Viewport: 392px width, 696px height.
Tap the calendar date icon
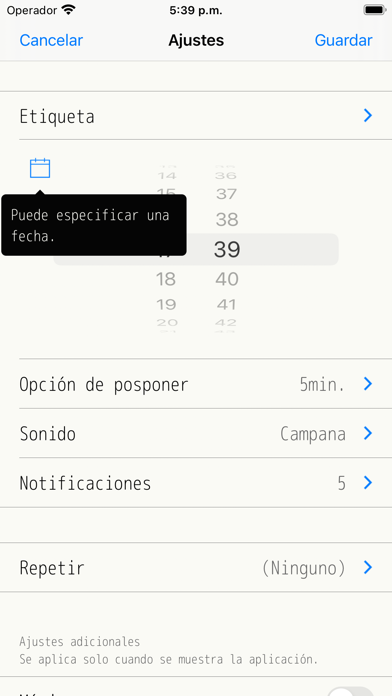(40, 168)
